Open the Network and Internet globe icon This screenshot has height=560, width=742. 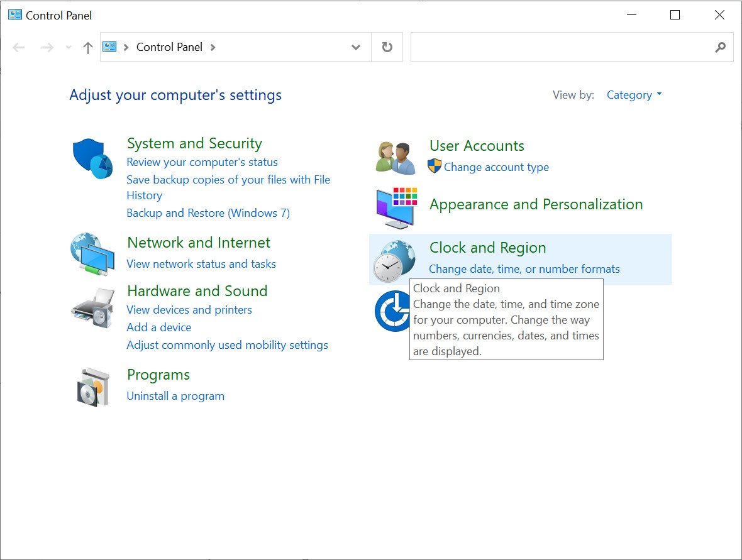(92, 254)
